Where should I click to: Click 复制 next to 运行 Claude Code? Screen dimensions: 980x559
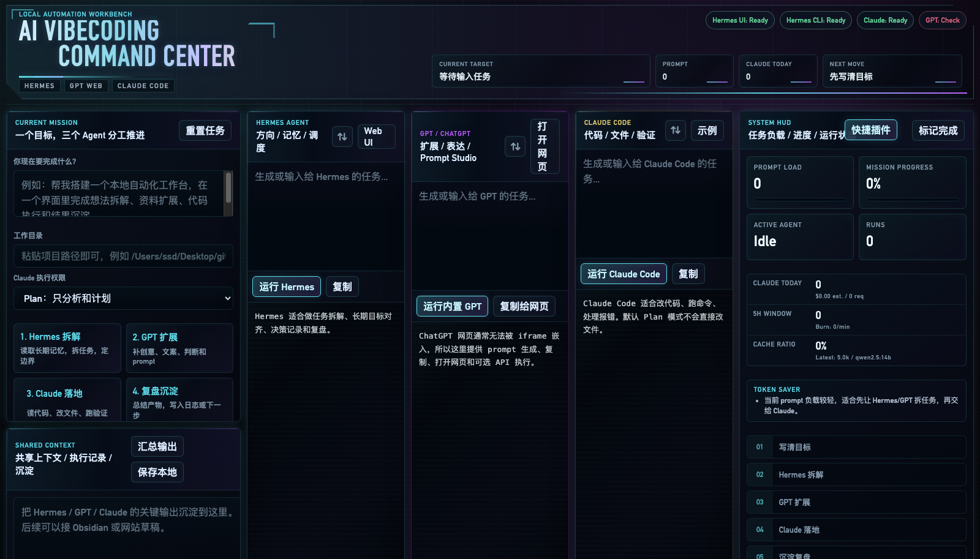click(x=688, y=274)
